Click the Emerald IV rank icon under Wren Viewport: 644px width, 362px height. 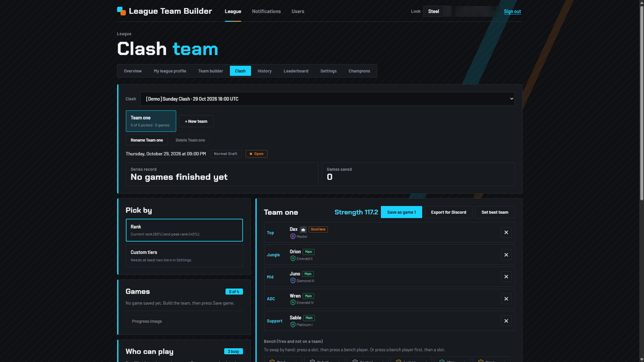click(293, 303)
